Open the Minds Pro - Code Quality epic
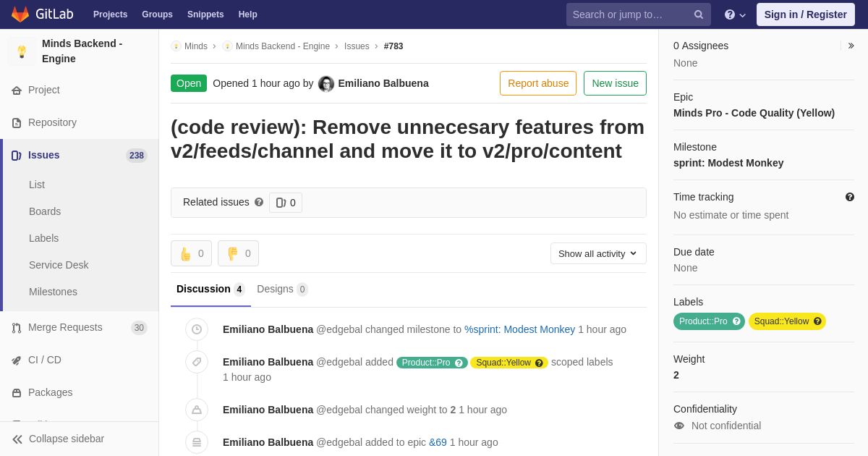 754,113
